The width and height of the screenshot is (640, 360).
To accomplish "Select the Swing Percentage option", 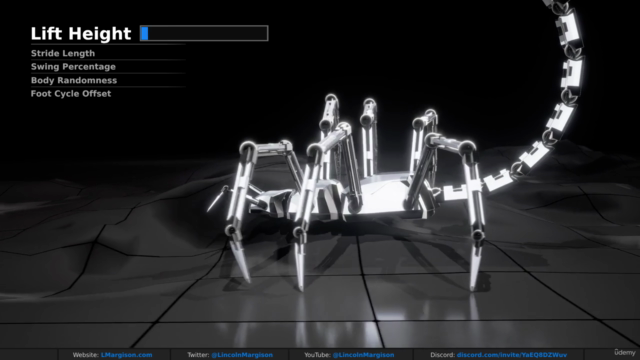I will point(73,67).
